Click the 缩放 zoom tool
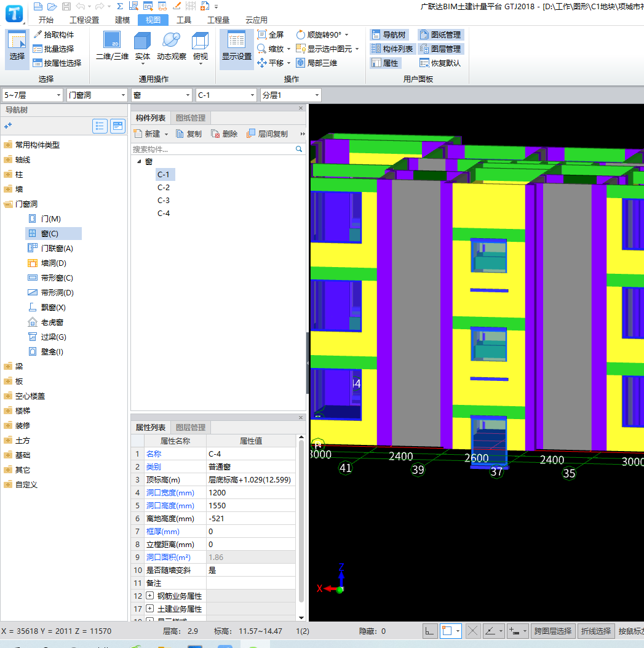 (x=274, y=49)
